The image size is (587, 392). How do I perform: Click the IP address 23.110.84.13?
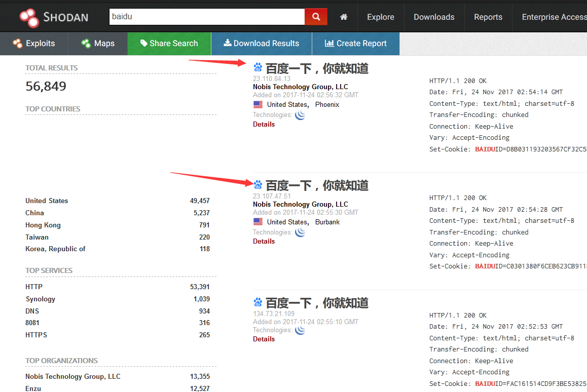[272, 79]
